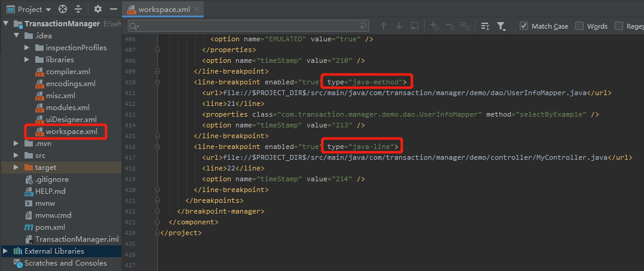
Task: Click the toggle multiline search icon
Action: [x=485, y=26]
